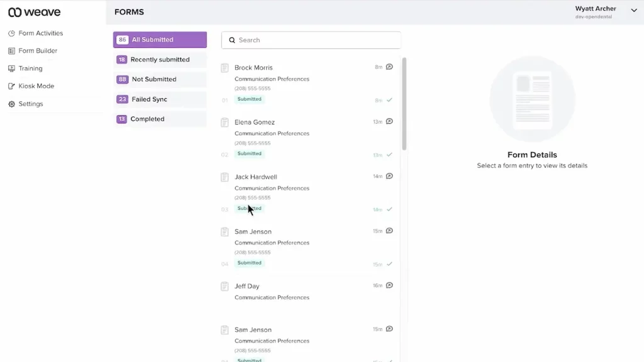Click the Settings gear icon
The width and height of the screenshot is (644, 362).
point(11,104)
